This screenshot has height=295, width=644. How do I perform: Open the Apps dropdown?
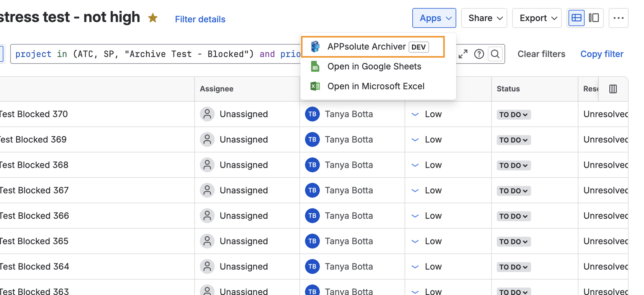pos(434,18)
